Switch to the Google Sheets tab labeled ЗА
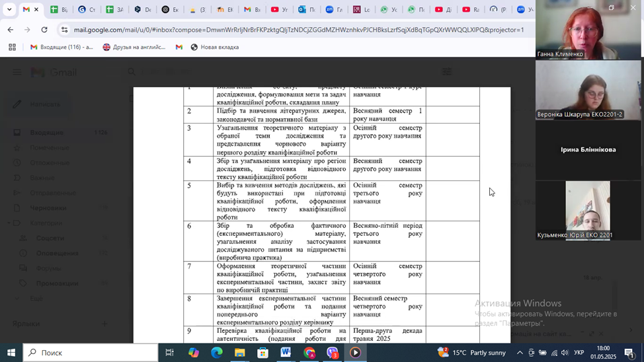The height and width of the screenshot is (362, 644). (x=114, y=9)
